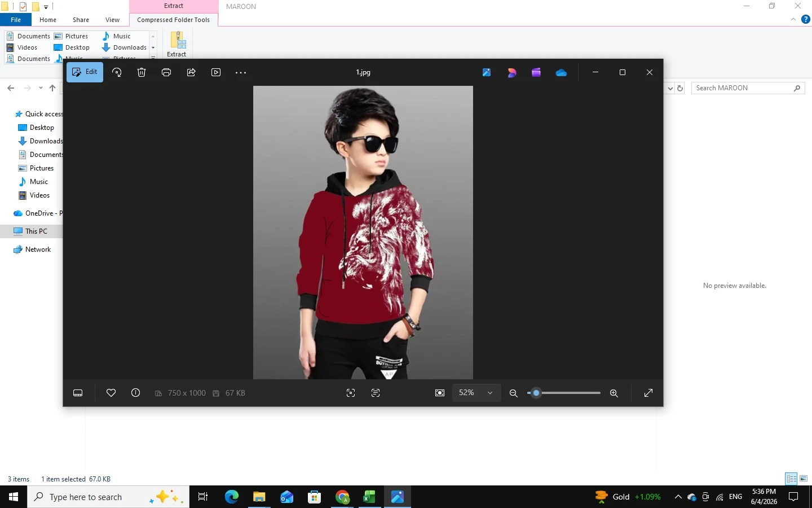Enter fullscreen with the expand arrows icon
Image resolution: width=812 pixels, height=508 pixels.
(648, 393)
